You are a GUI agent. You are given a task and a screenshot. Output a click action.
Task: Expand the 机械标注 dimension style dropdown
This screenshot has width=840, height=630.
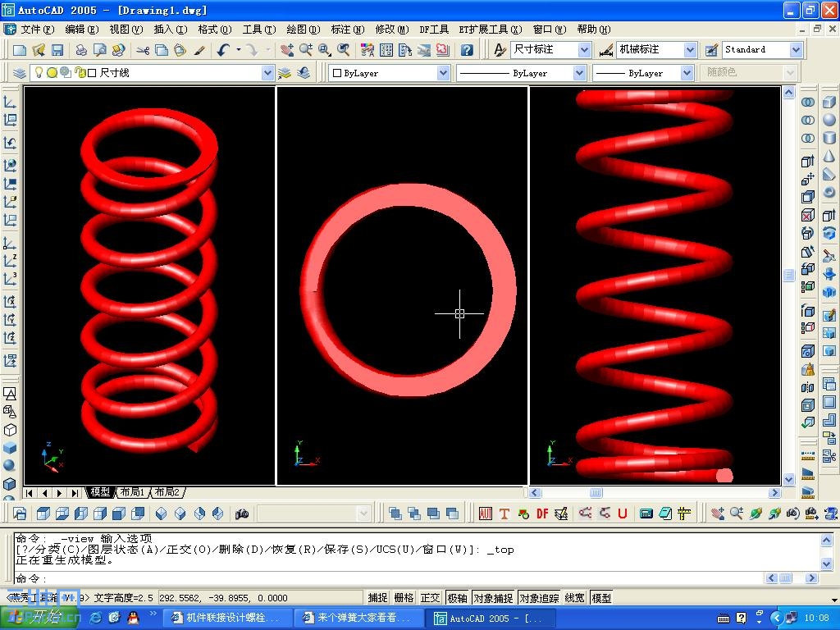pos(691,50)
